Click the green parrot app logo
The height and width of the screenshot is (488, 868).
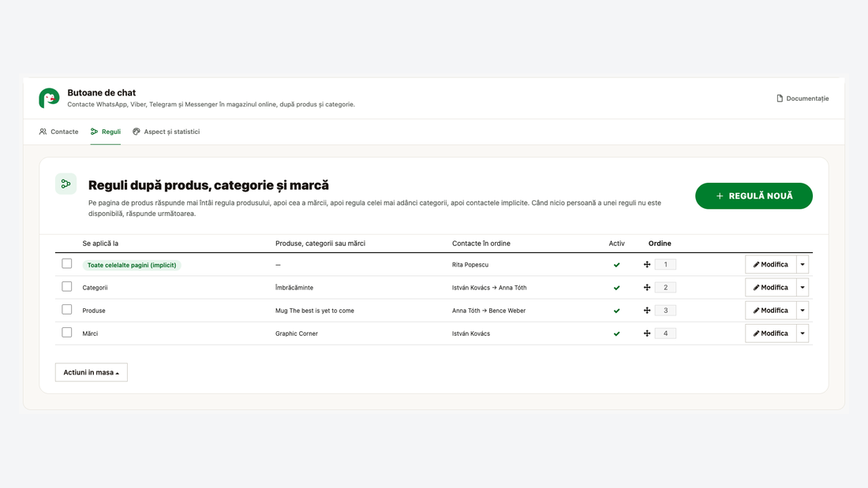(49, 98)
